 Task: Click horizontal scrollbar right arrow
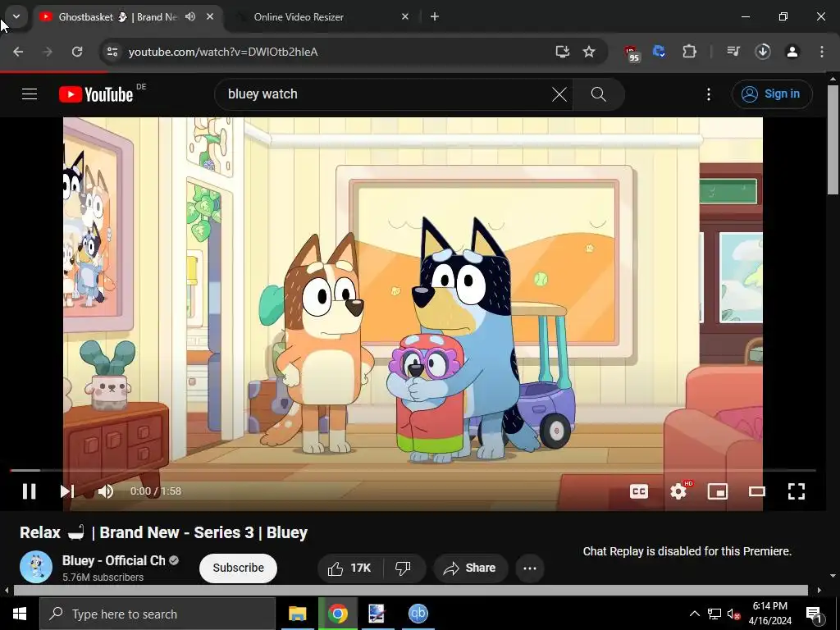tap(819, 590)
